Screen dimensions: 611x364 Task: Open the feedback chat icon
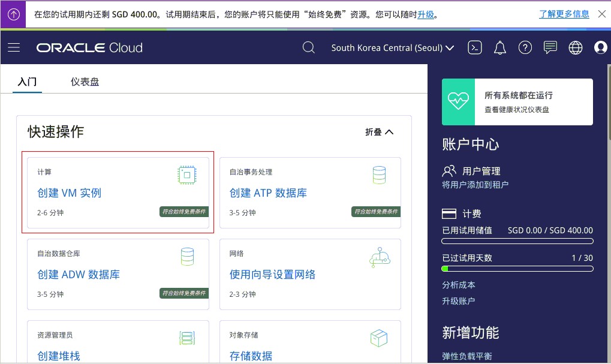550,47
